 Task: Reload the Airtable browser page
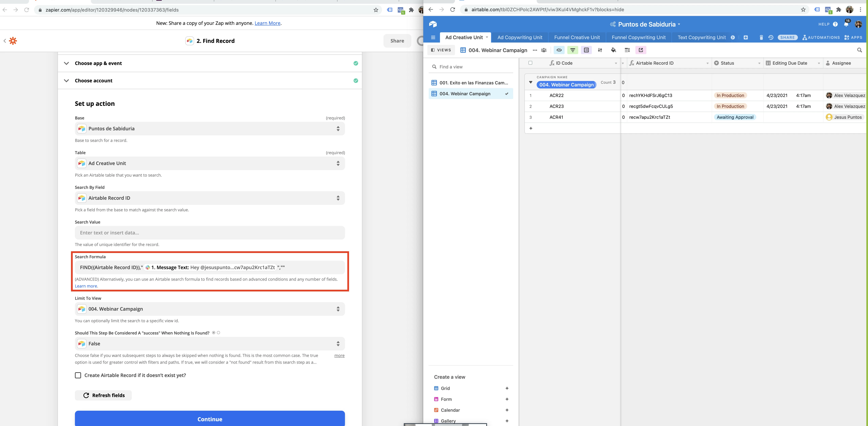tap(453, 9)
